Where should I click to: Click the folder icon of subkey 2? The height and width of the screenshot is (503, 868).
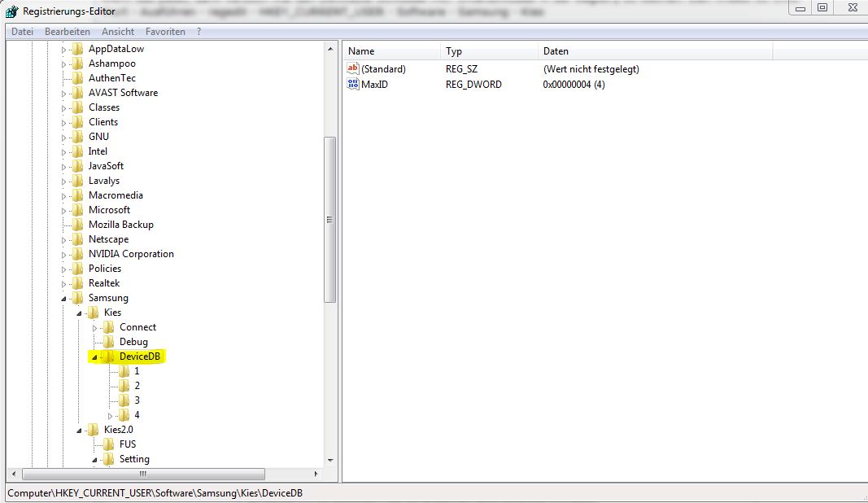(124, 386)
